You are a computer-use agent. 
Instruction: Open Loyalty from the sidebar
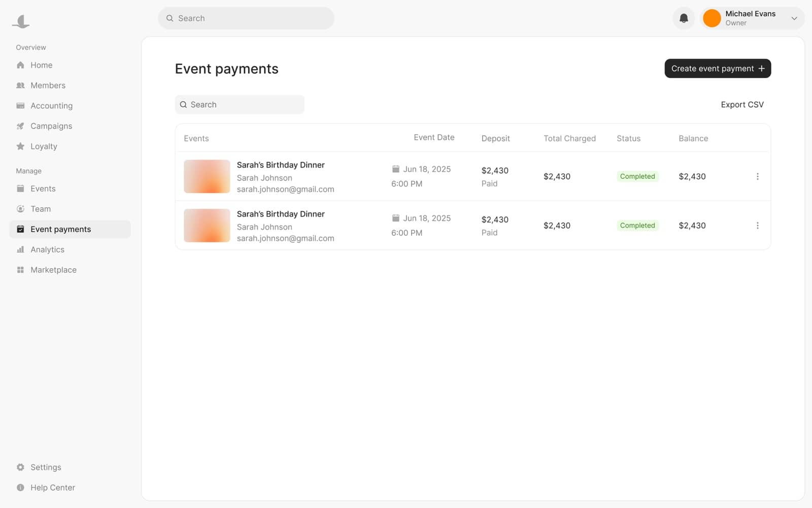(x=70, y=146)
